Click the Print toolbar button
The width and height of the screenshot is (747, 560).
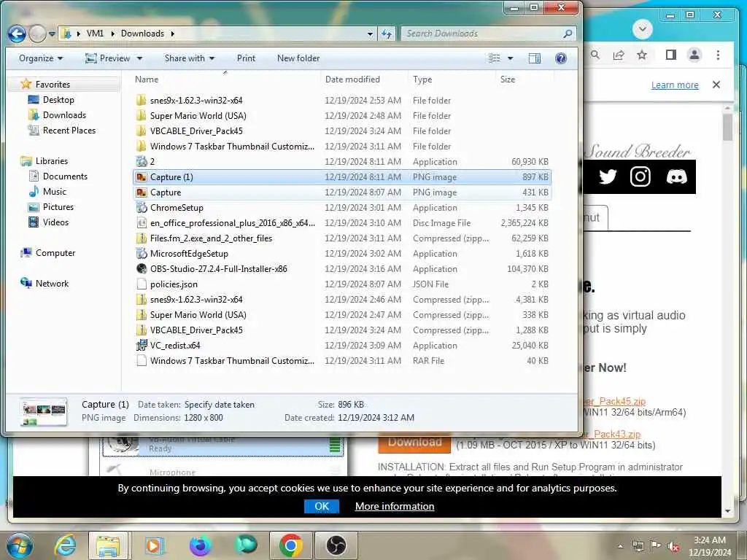[246, 58]
